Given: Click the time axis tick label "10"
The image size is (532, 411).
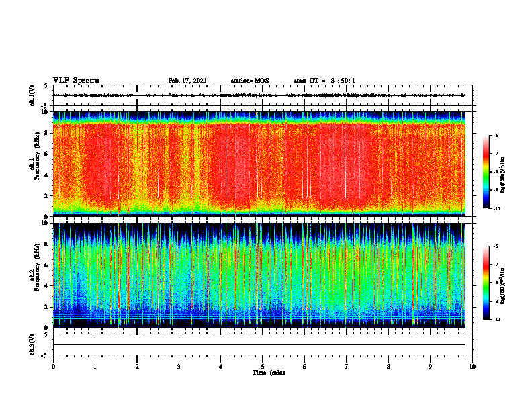Looking at the screenshot, I should pyautogui.click(x=472, y=367).
